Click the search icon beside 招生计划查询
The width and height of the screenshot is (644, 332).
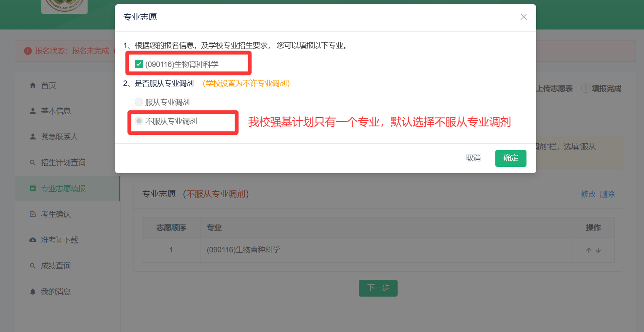[33, 163]
